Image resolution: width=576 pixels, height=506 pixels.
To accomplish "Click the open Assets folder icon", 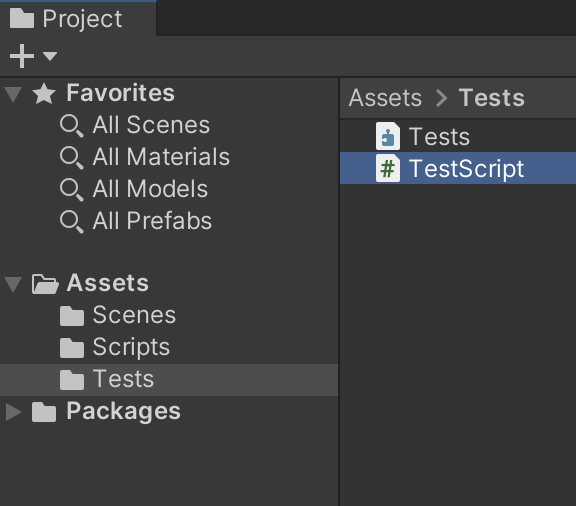I will coord(45,284).
